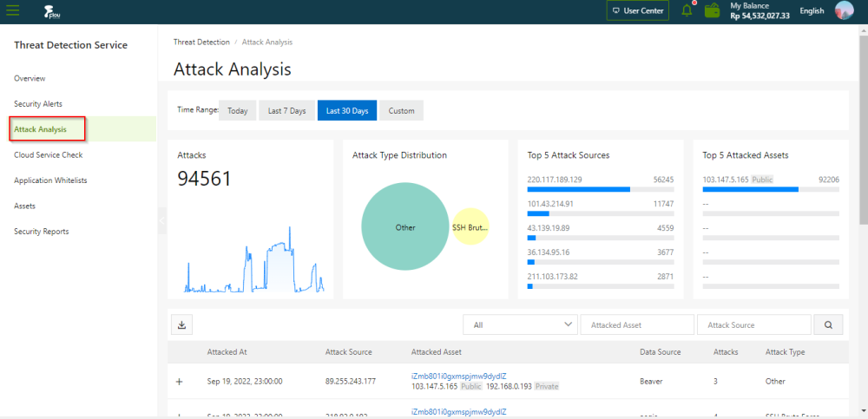The height and width of the screenshot is (419, 868).
Task: Click the Public tag in Top 5 Attacked Assets
Action: pos(762,180)
